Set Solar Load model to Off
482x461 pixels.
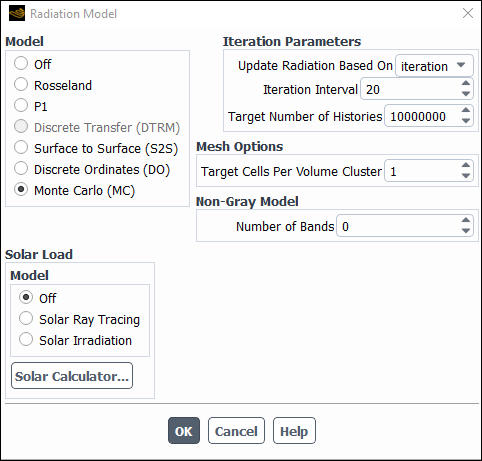click(x=26, y=297)
